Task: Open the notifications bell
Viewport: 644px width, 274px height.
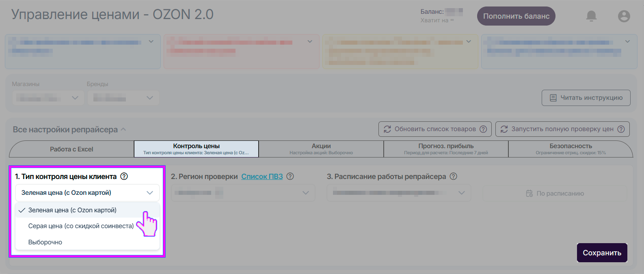Action: click(x=591, y=16)
